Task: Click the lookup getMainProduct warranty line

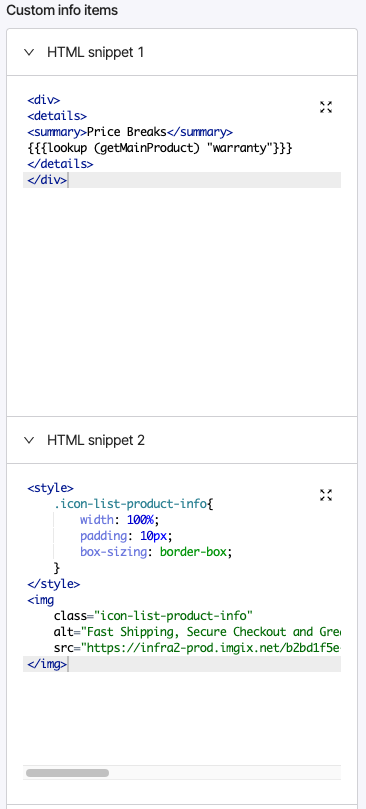Action: tap(160, 148)
